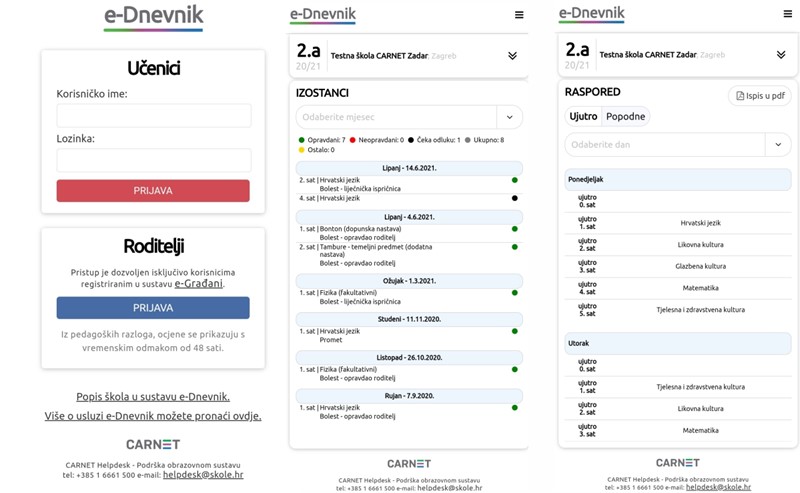Open the e-Građani link

point(199,284)
